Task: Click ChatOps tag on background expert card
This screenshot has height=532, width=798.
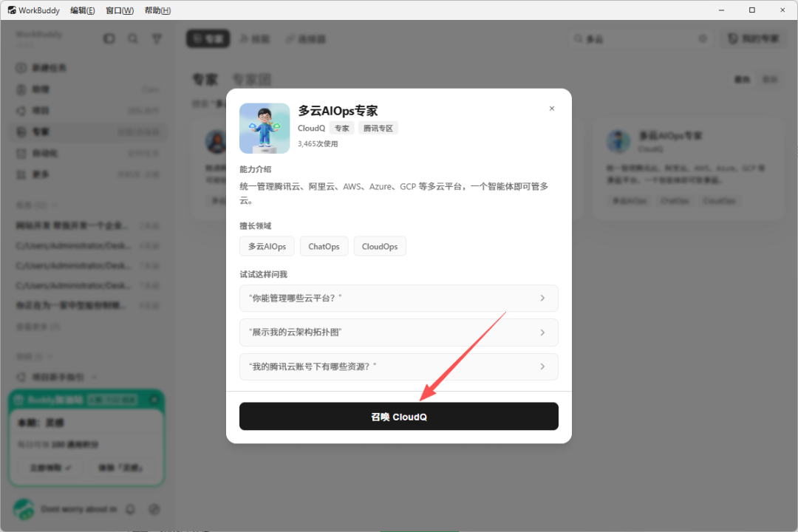Action: click(x=675, y=201)
